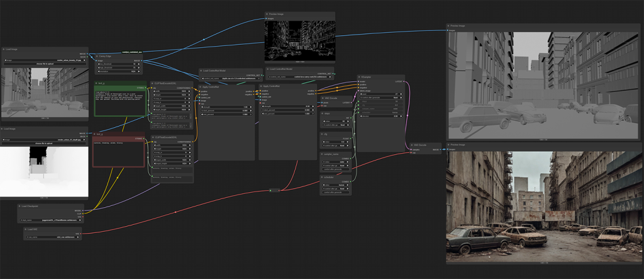The width and height of the screenshot is (644, 279).
Task: Click the Load VAE node's collapse dot
Action: (x=26, y=230)
